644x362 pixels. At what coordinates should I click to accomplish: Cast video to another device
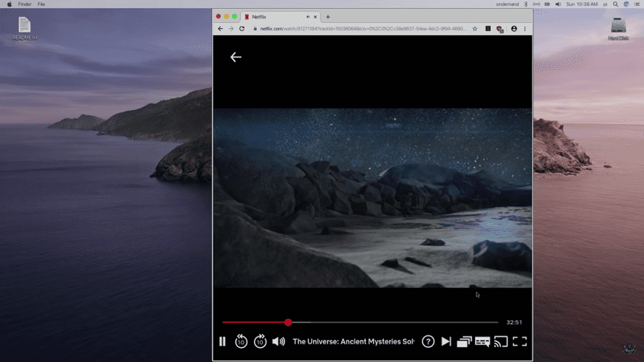click(x=501, y=341)
